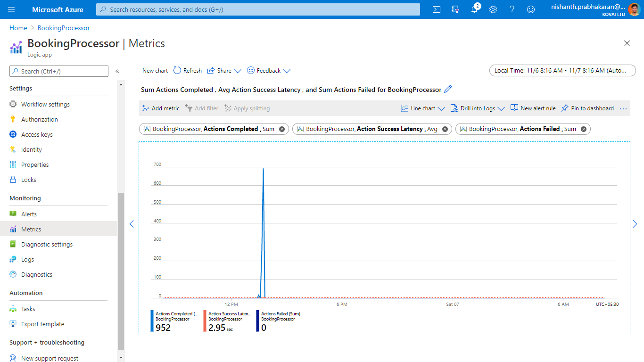Remove the Actions Completed metric pill

(x=282, y=129)
